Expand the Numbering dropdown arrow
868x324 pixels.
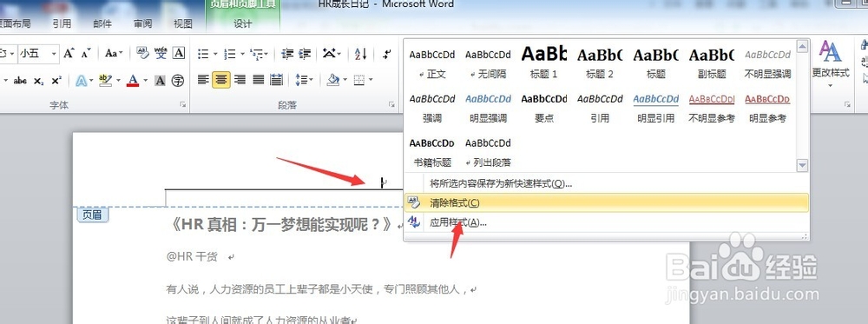241,54
